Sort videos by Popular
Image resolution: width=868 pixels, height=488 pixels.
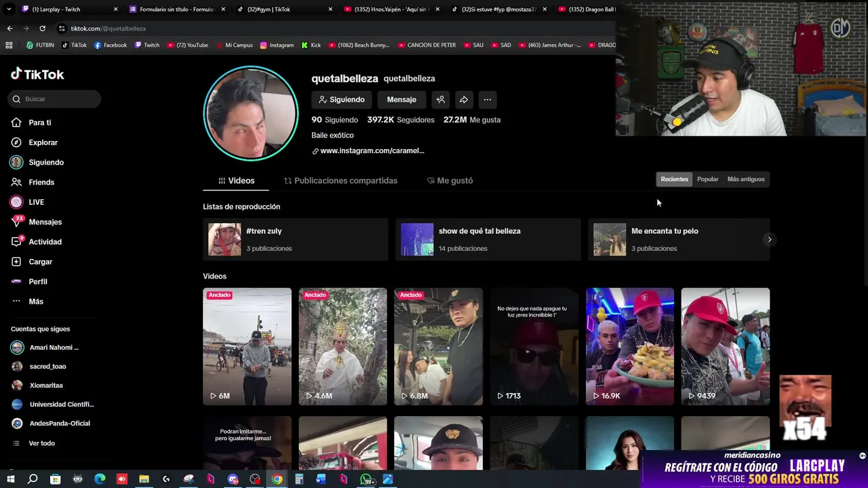point(707,180)
